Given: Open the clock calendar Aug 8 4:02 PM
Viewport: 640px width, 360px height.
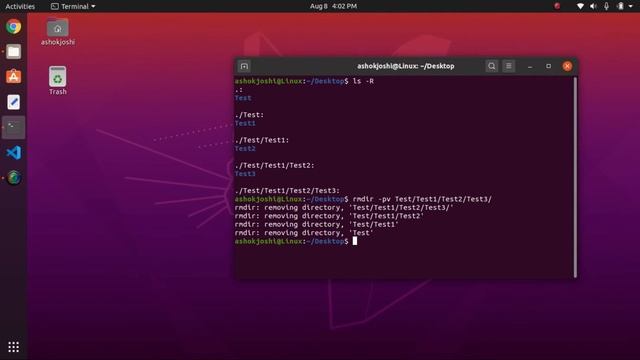Looking at the screenshot, I should coord(333,6).
